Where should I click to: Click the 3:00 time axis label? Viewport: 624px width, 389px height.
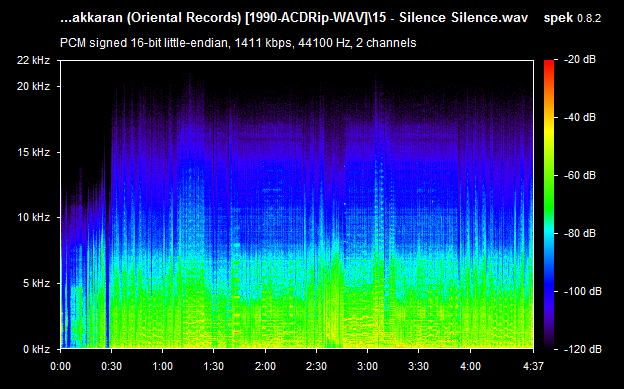click(367, 366)
